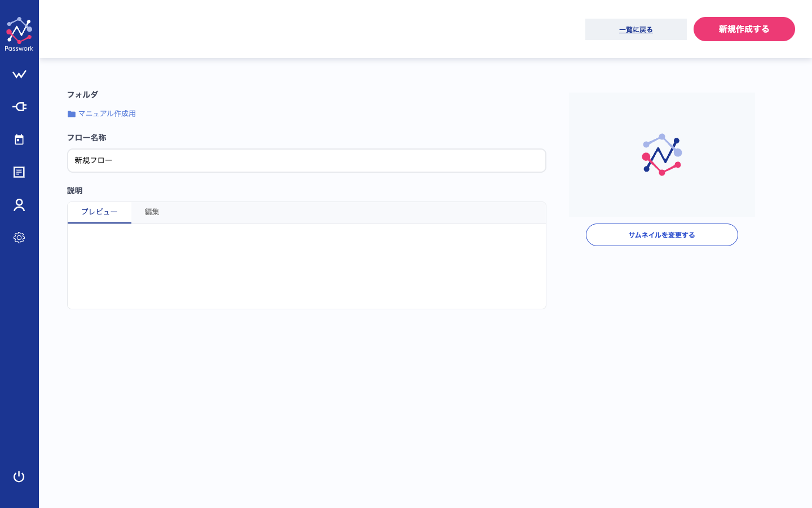Click the power logout icon in the sidebar
This screenshot has width=812, height=508.
(19, 476)
